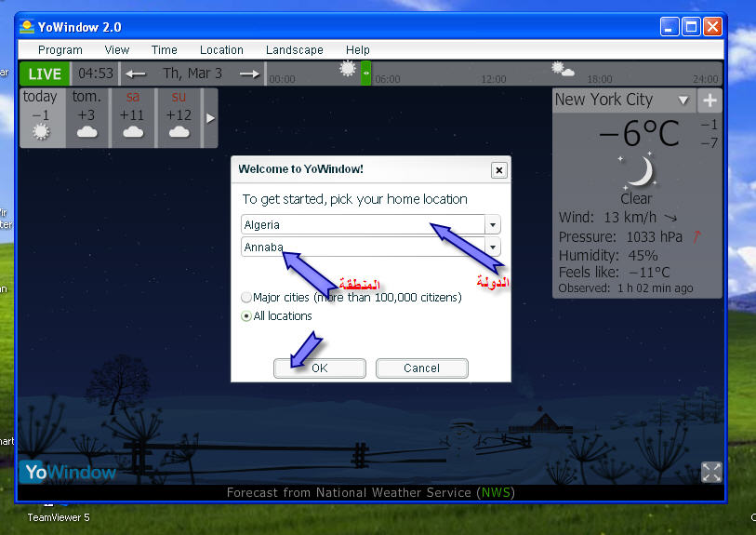Screen dimensions: 756x535
Task: Open the Time menu
Action: pyautogui.click(x=164, y=50)
